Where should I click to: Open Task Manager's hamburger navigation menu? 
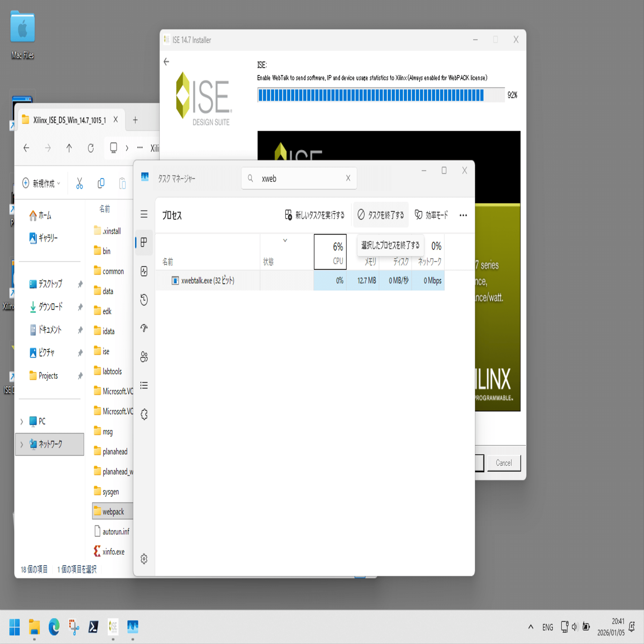[144, 214]
